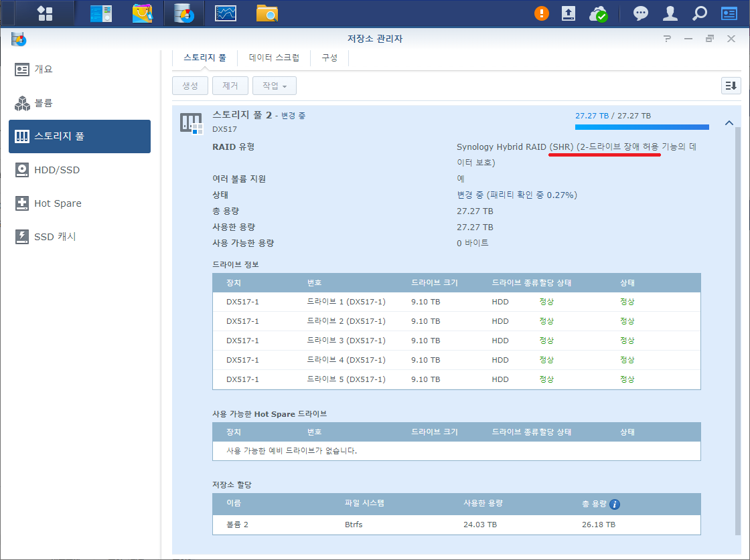Open Resource Monitor taskbar icon
The width and height of the screenshot is (750, 560).
(226, 13)
